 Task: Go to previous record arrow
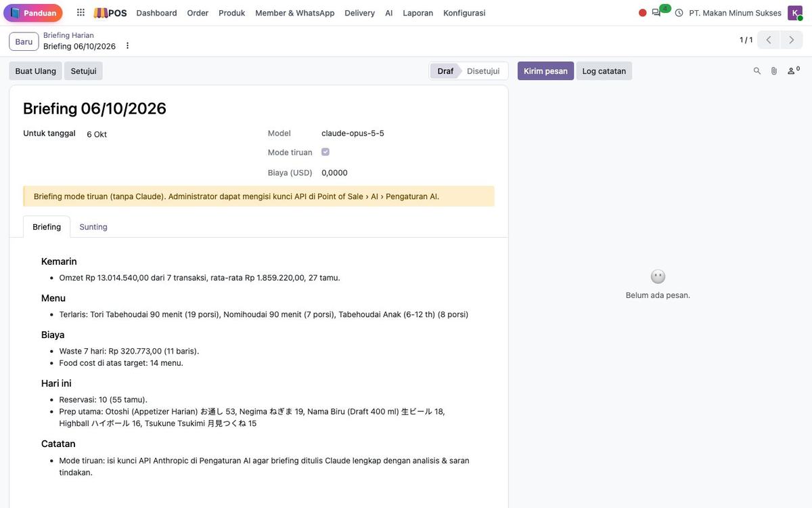click(x=769, y=40)
